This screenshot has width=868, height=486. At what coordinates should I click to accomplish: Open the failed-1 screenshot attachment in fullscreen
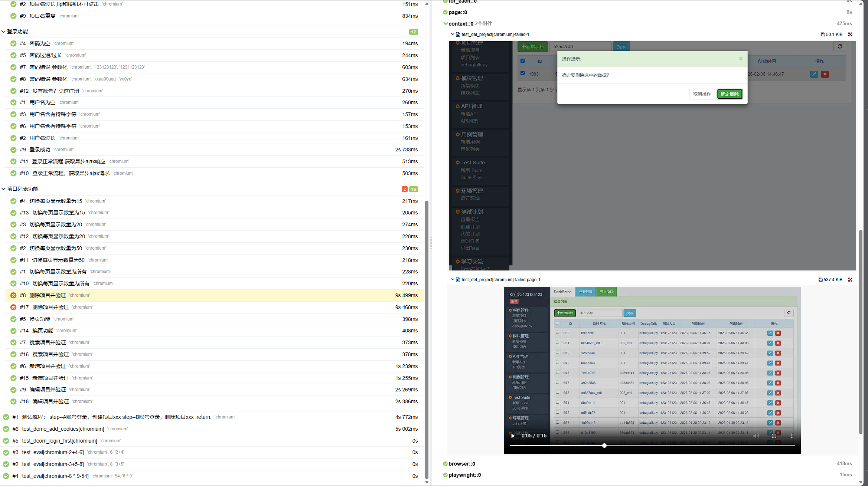coord(850,35)
